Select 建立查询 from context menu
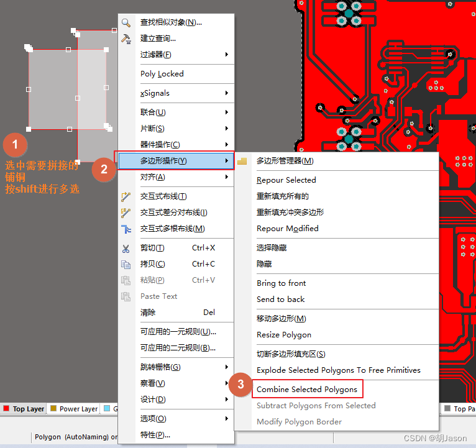The width and height of the screenshot is (476, 448). [176, 39]
